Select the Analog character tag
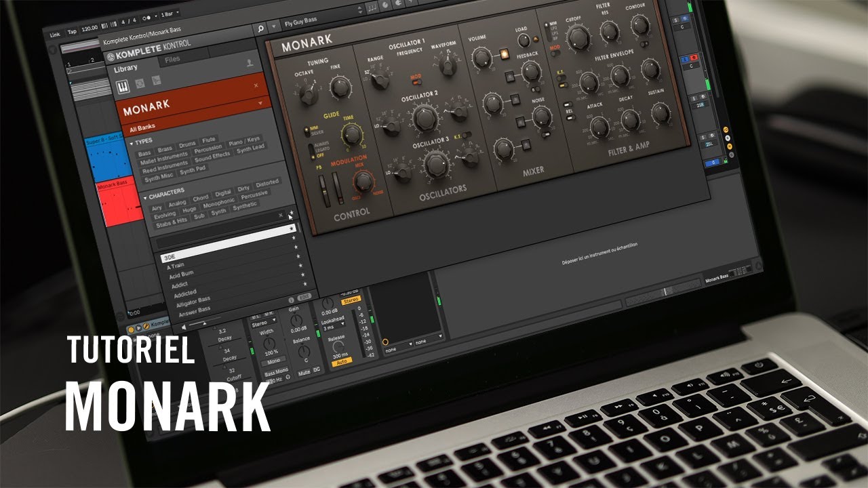The width and height of the screenshot is (868, 488). pyautogui.click(x=177, y=203)
